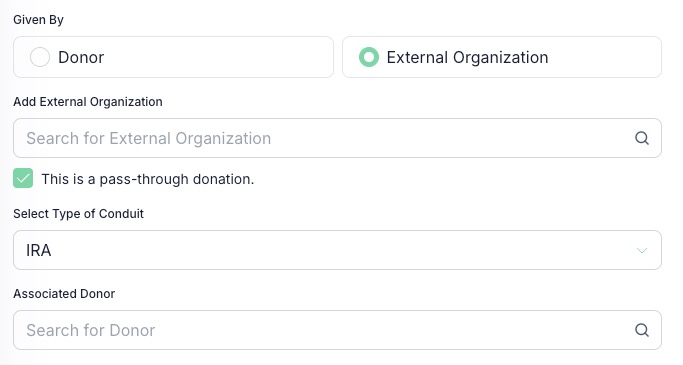Uncheck the pass-through donation checkbox
This screenshot has height=365, width=683.
pos(23,178)
